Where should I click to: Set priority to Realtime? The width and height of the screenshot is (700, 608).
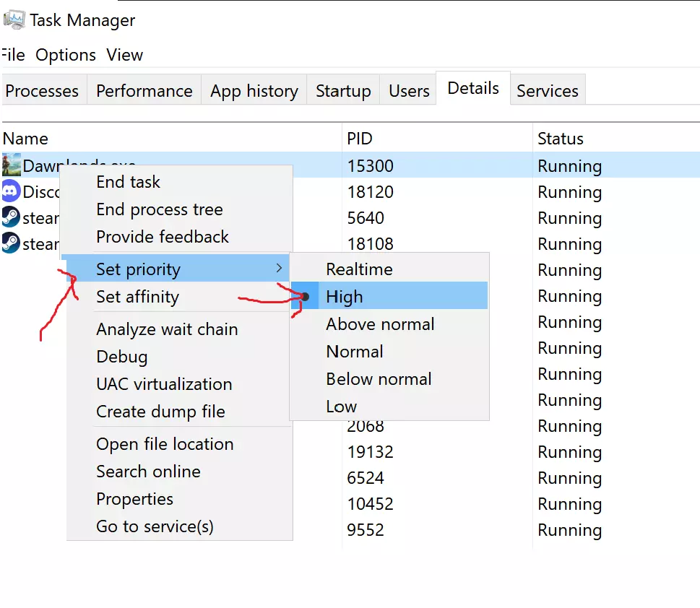[359, 269]
